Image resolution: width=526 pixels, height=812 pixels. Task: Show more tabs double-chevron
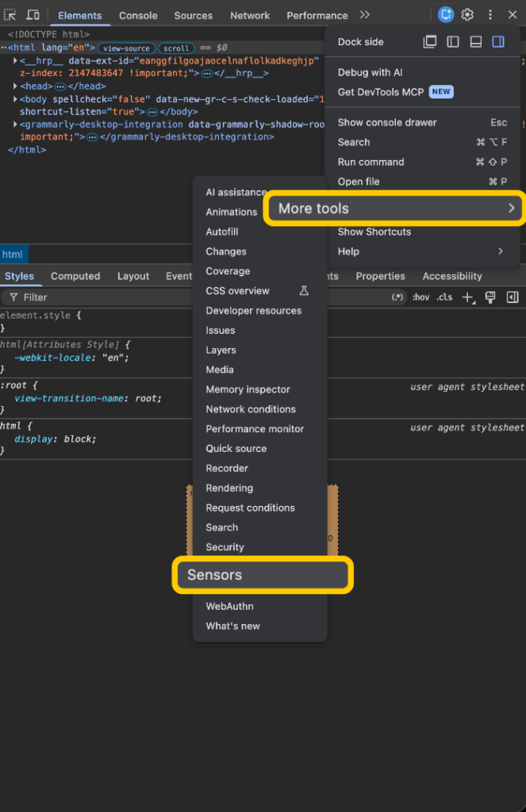point(365,14)
